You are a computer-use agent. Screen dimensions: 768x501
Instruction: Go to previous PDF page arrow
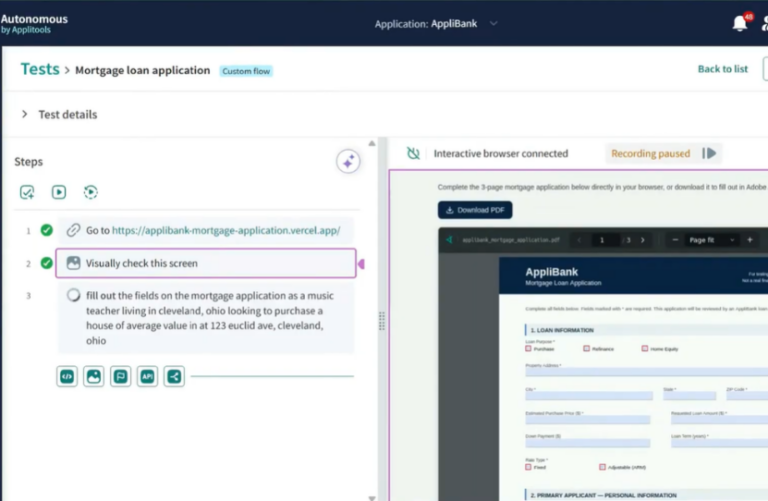coord(579,240)
